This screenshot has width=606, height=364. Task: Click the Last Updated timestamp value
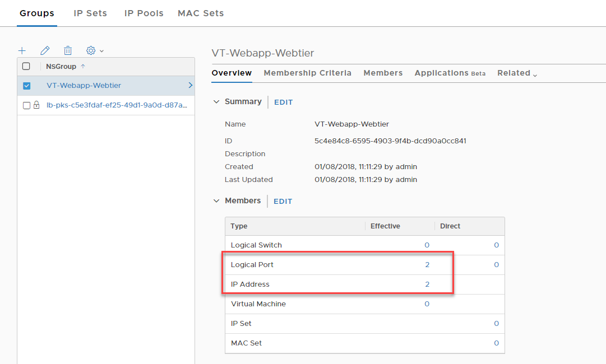tap(366, 180)
